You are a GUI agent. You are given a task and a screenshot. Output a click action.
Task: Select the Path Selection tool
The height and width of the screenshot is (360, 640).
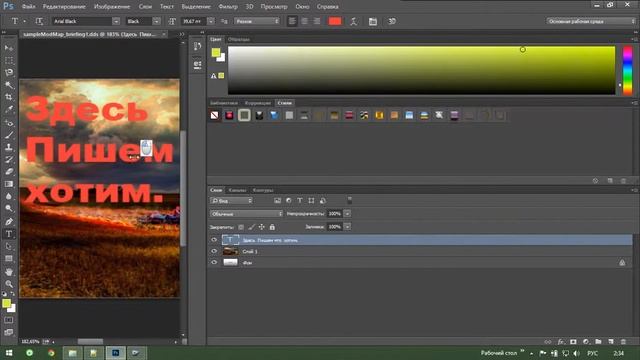coord(9,247)
